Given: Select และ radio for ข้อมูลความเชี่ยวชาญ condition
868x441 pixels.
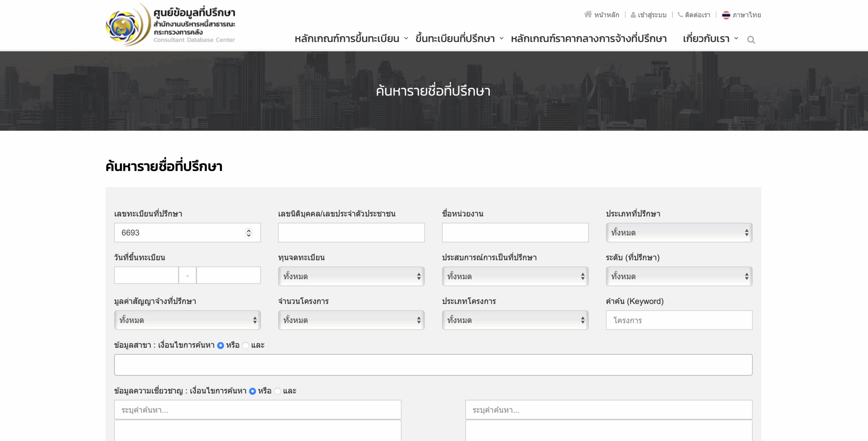Looking at the screenshot, I should 277,391.
